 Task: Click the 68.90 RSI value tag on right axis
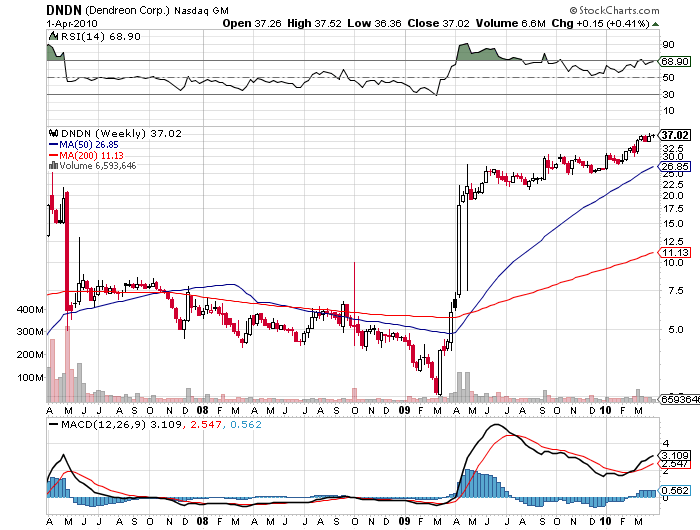[x=674, y=62]
